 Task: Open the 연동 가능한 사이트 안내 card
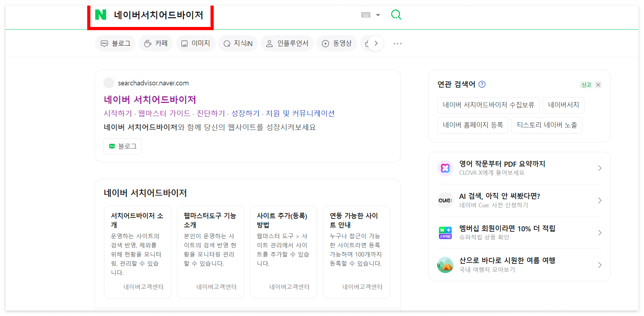click(x=356, y=252)
